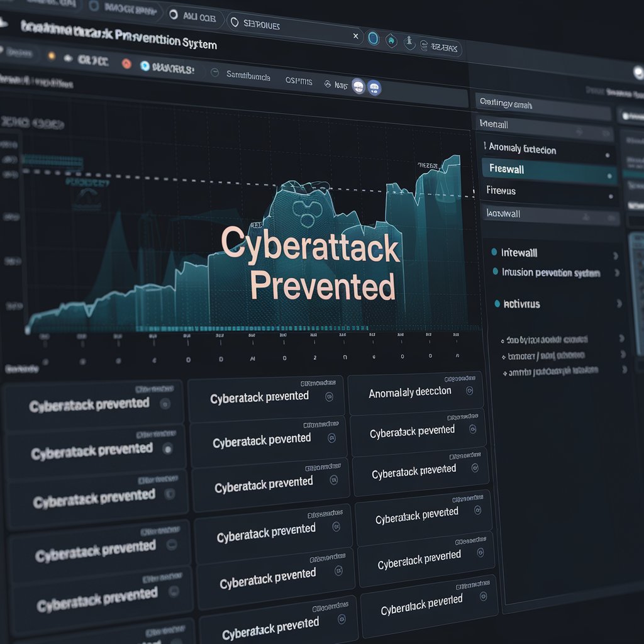Click the middle-column Cyberattack prevented card
Image resolution: width=644 pixels, height=644 pixels.
coord(264,396)
